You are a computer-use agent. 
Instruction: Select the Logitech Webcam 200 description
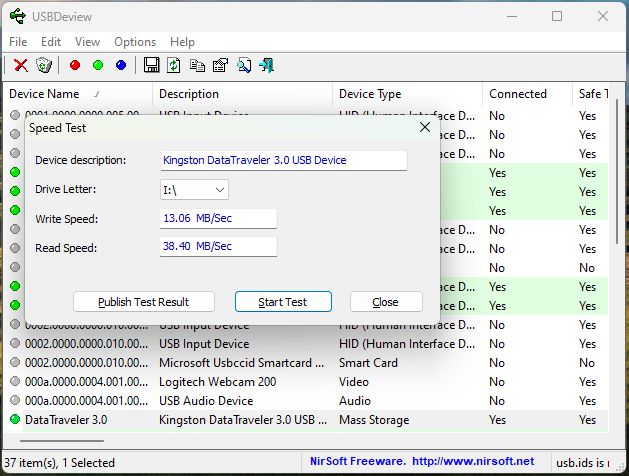pos(218,382)
